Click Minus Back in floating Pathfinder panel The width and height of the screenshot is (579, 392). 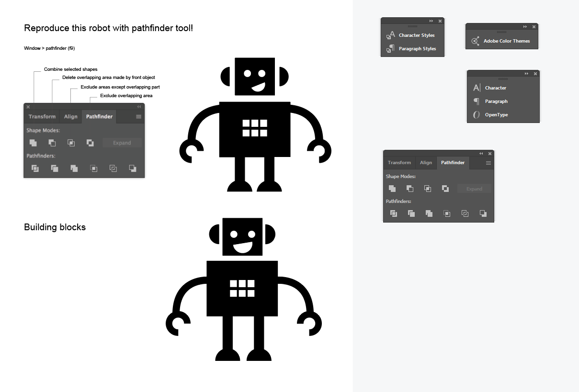(x=483, y=213)
